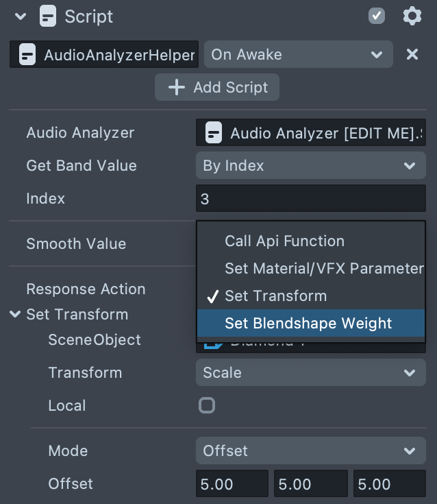Screen dimensions: 437x504
Task: Open the Get Band Value dropdown
Action: (x=310, y=165)
